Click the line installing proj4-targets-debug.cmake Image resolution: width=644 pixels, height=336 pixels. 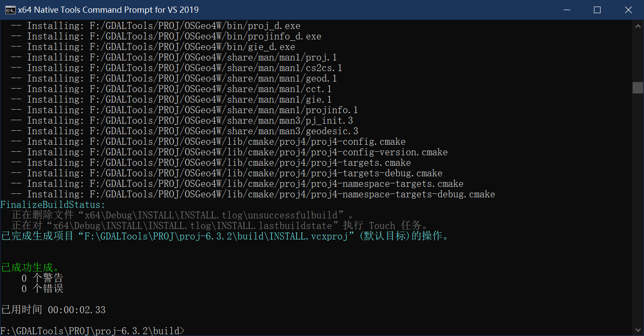tap(227, 173)
